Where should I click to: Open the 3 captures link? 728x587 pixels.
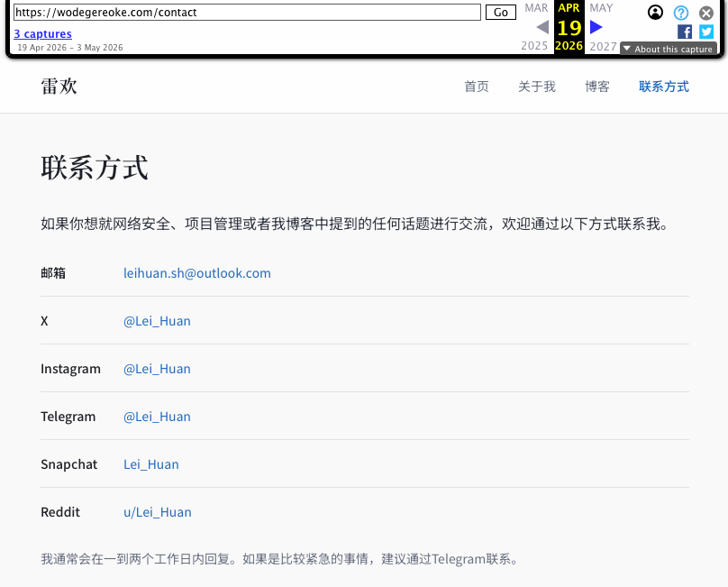(x=42, y=34)
